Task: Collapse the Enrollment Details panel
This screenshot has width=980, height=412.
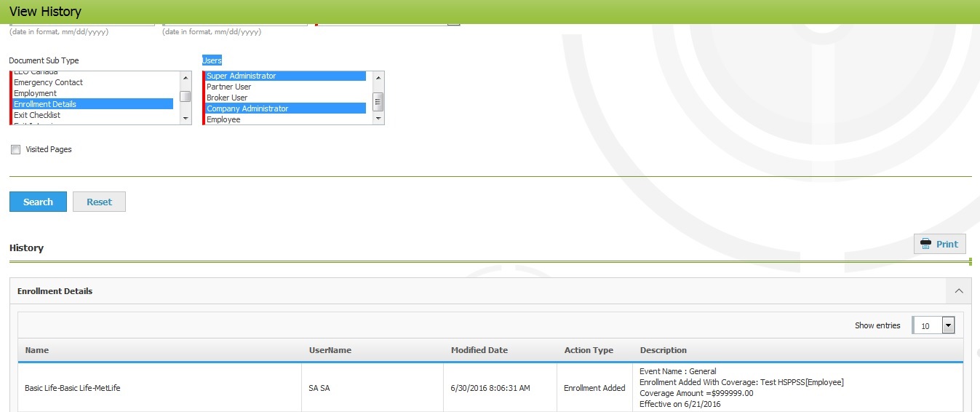Action: pyautogui.click(x=958, y=291)
